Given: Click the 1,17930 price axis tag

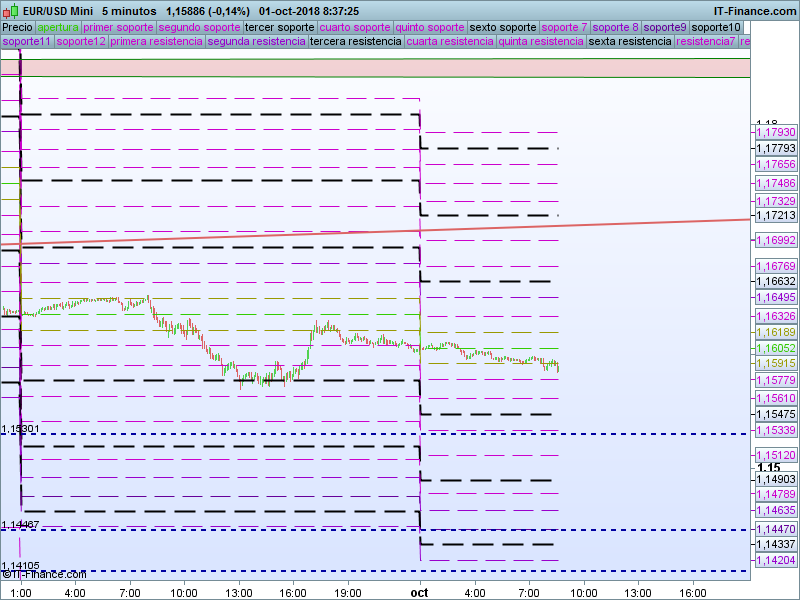Looking at the screenshot, I should [x=774, y=132].
